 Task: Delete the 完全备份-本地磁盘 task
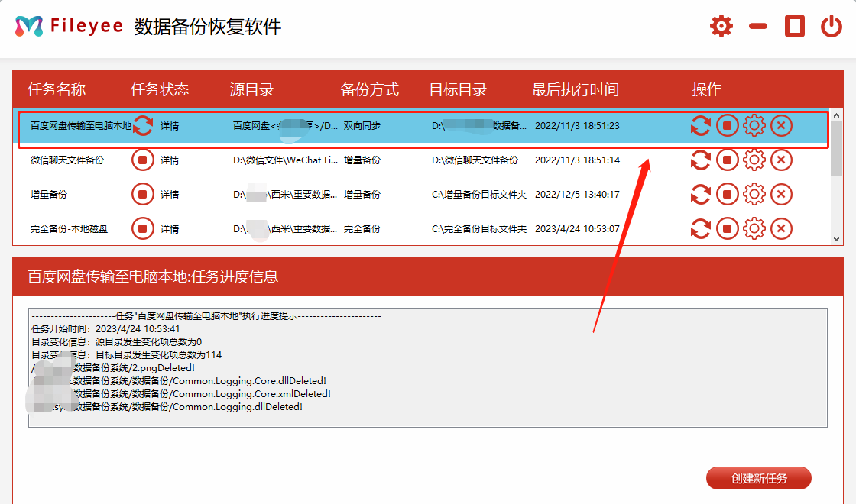tap(781, 228)
